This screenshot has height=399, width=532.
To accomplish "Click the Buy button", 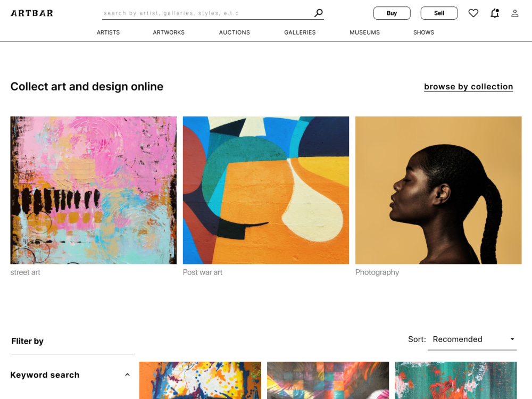I will pyautogui.click(x=392, y=13).
